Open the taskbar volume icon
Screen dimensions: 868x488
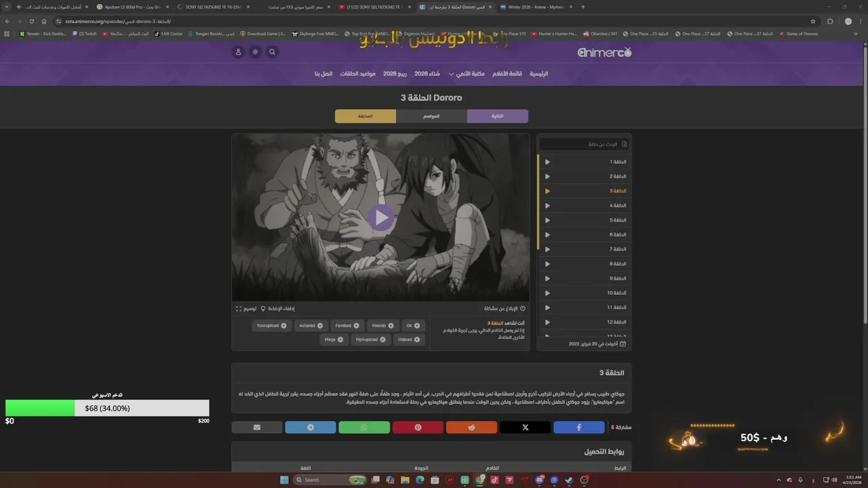833,480
